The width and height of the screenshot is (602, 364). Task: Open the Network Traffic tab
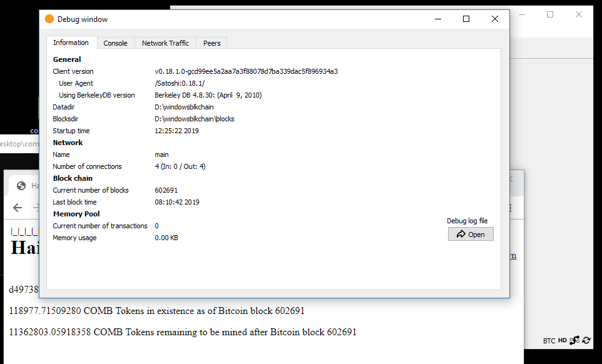(165, 43)
